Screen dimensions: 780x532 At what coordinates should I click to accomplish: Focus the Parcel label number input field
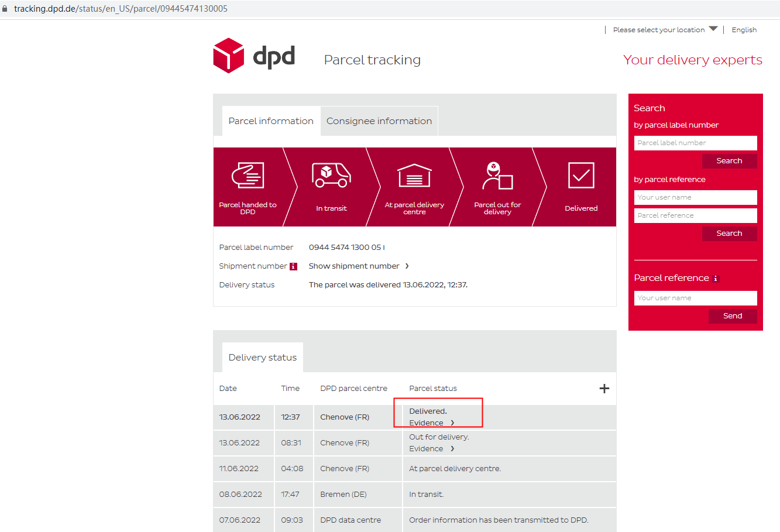(695, 143)
